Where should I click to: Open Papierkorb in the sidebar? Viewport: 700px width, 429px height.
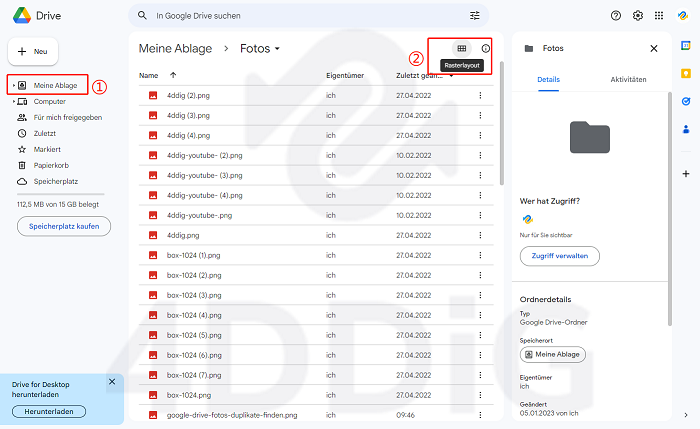point(51,165)
